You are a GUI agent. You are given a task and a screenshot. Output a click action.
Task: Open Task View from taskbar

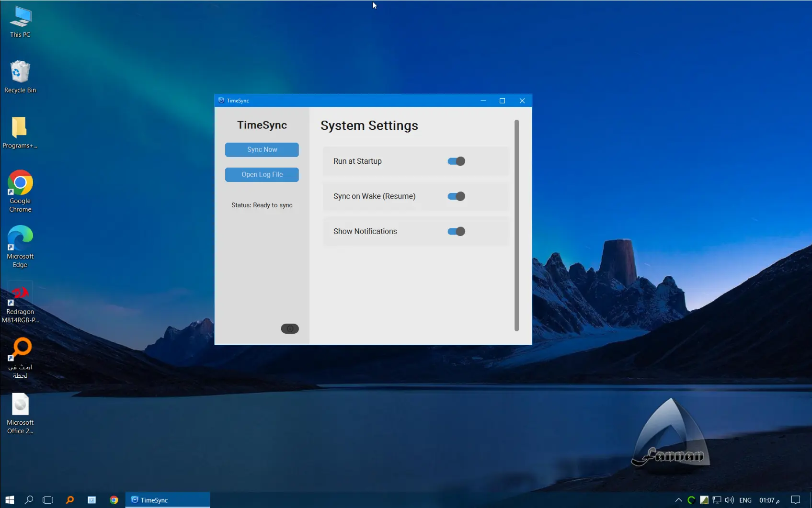[48, 500]
